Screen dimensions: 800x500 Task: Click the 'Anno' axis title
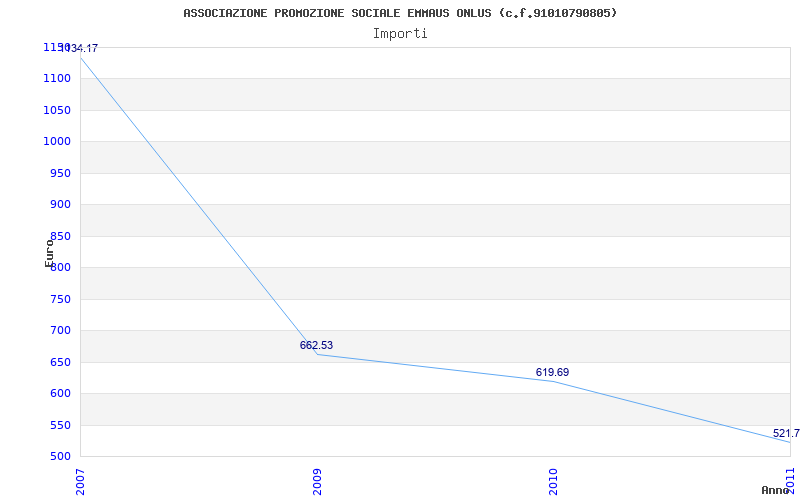pos(775,491)
